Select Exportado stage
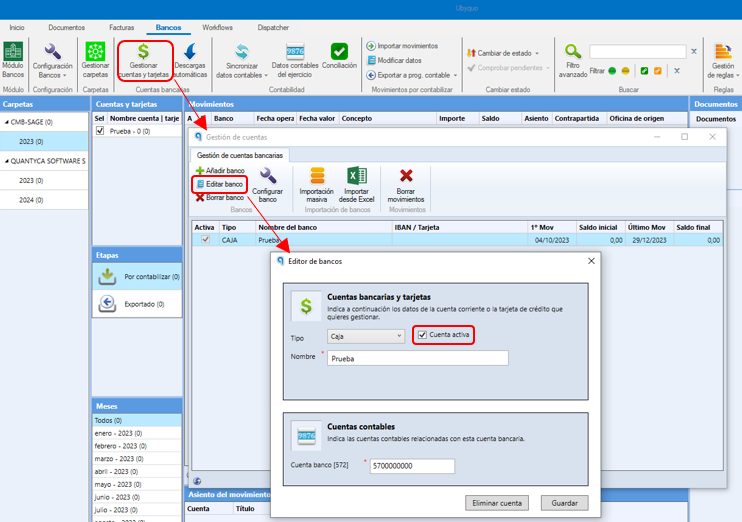This screenshot has height=522, width=742. coord(137,304)
